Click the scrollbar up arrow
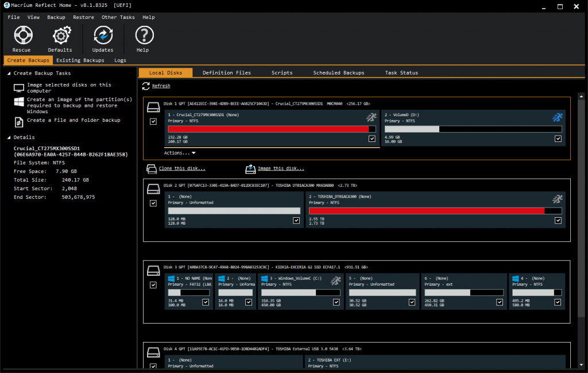588x373 pixels. click(x=581, y=97)
